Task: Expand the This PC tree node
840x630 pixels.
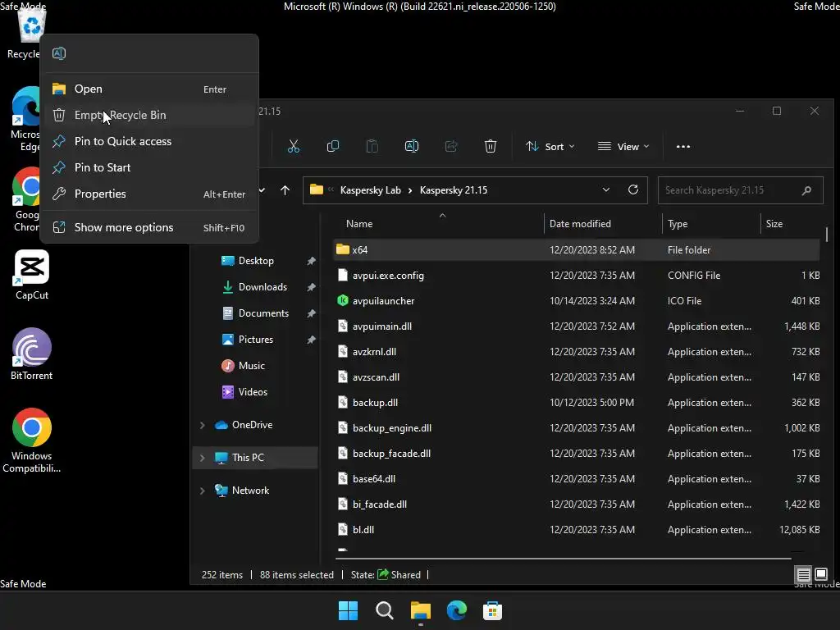Action: click(203, 458)
